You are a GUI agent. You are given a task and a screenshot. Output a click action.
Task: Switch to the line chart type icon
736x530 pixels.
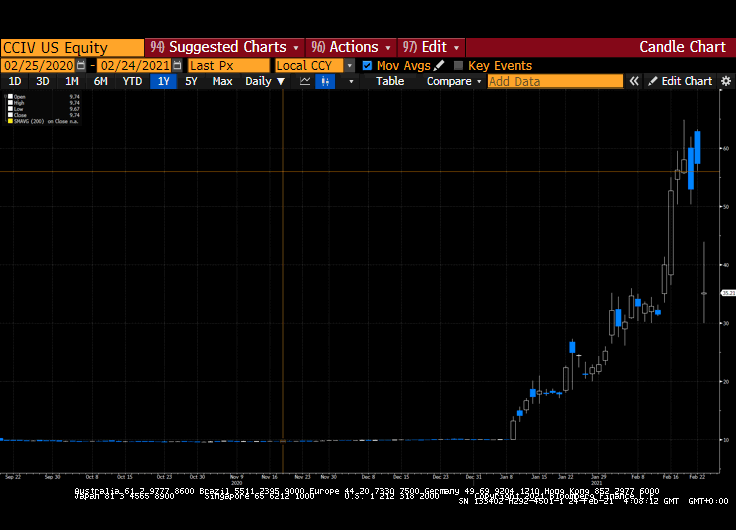305,81
